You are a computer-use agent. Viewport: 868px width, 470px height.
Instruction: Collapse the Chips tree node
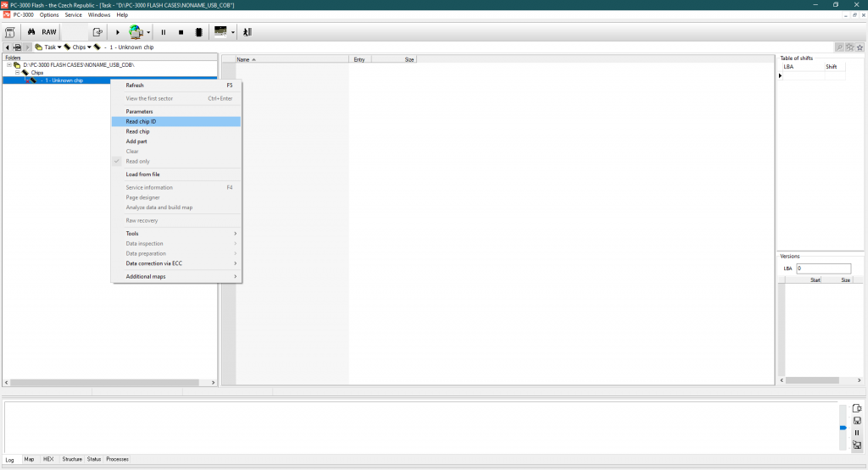[17, 73]
